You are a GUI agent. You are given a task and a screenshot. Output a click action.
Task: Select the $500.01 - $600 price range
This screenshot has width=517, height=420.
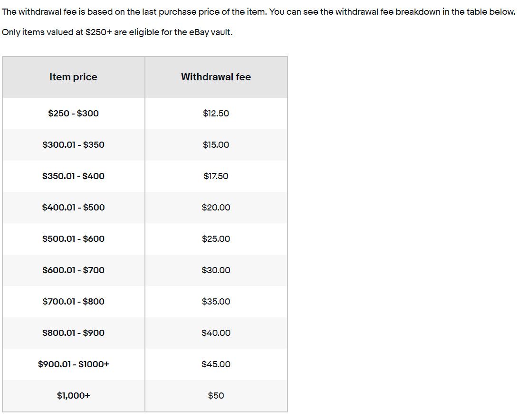click(73, 239)
